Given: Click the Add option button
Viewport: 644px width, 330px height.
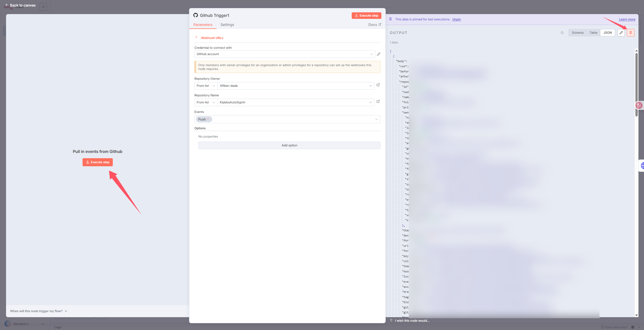Looking at the screenshot, I should click(x=289, y=145).
